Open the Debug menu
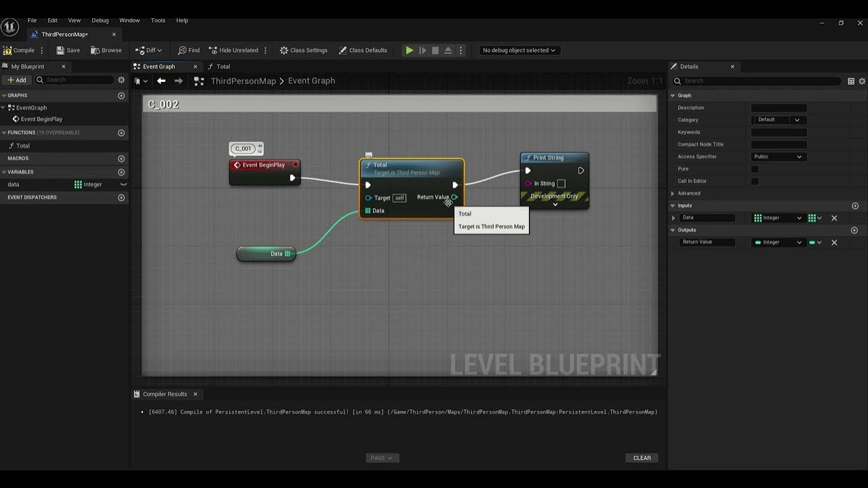Image resolution: width=868 pixels, height=488 pixels. coord(100,20)
